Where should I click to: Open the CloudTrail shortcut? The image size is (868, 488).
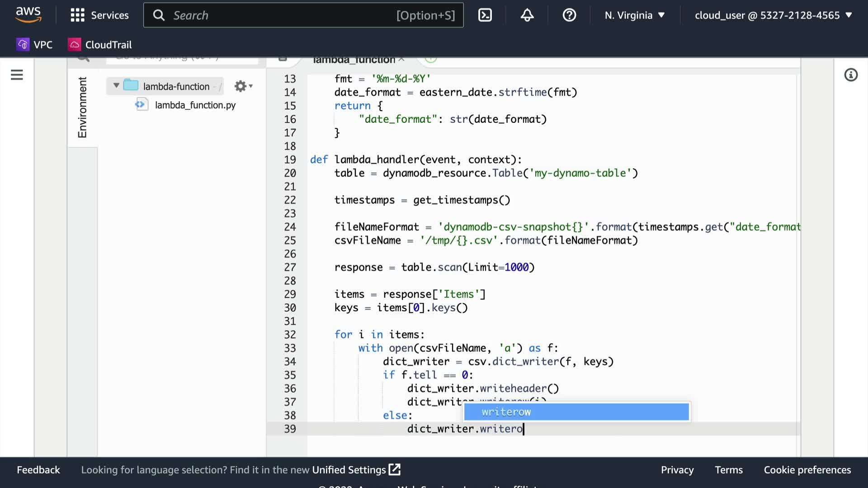coord(100,45)
